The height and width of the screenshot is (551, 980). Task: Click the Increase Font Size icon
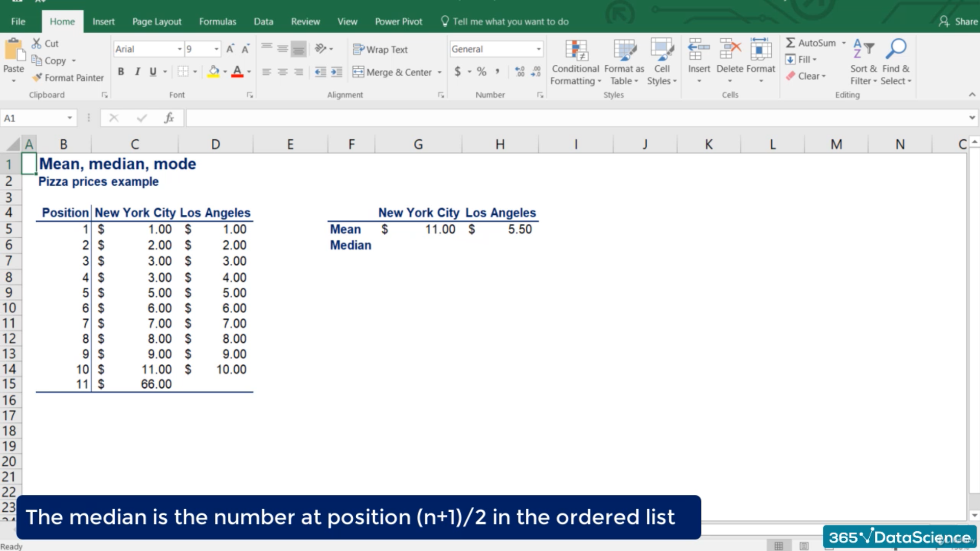tap(230, 49)
